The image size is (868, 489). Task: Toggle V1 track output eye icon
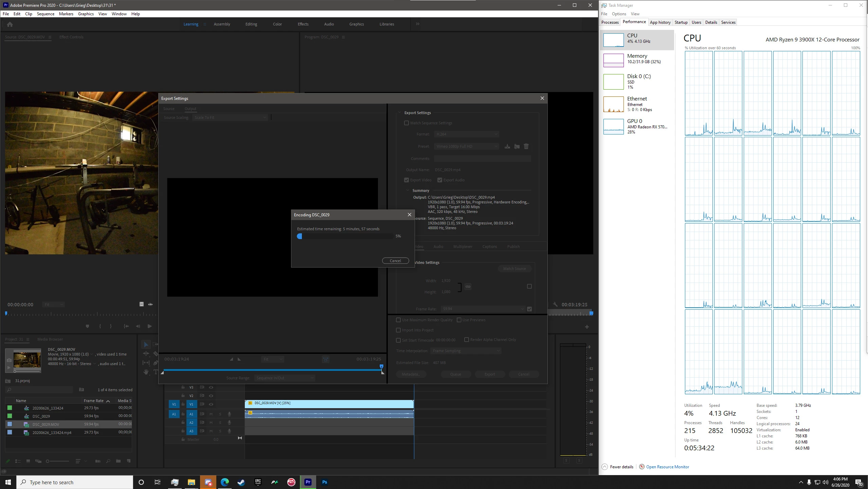(211, 404)
